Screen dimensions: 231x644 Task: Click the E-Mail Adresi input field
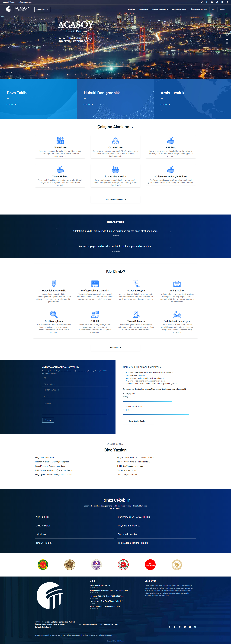75,384
